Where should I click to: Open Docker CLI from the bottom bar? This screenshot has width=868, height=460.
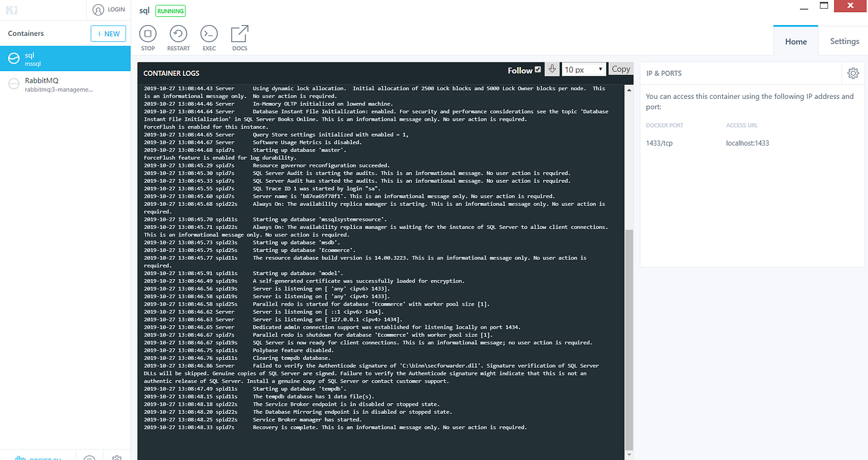pos(38,457)
